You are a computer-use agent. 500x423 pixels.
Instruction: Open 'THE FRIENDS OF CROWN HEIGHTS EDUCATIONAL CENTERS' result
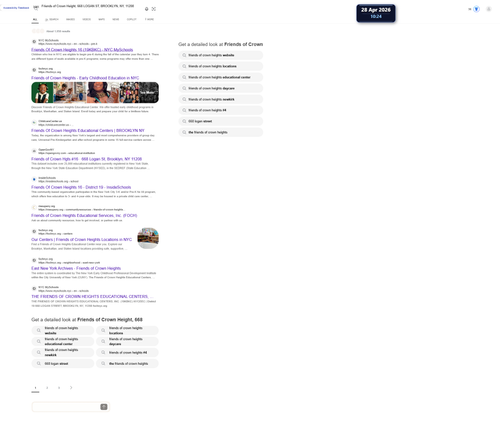click(92, 297)
